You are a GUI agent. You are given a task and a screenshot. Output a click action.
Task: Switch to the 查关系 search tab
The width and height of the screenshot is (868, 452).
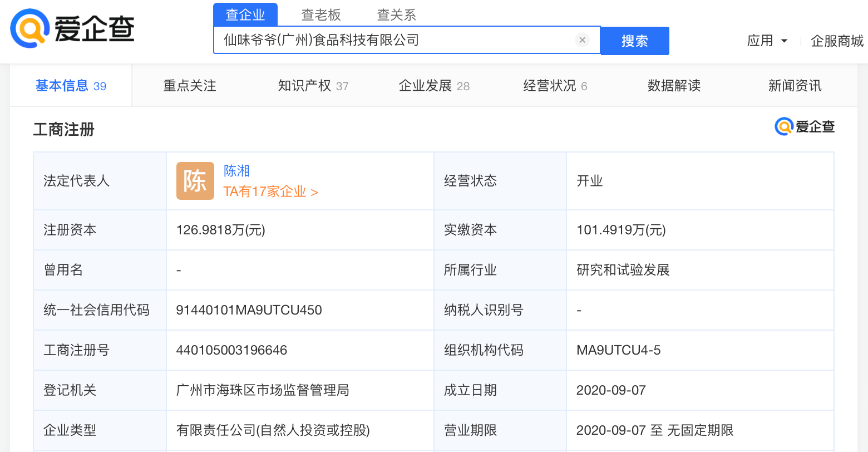pyautogui.click(x=397, y=15)
